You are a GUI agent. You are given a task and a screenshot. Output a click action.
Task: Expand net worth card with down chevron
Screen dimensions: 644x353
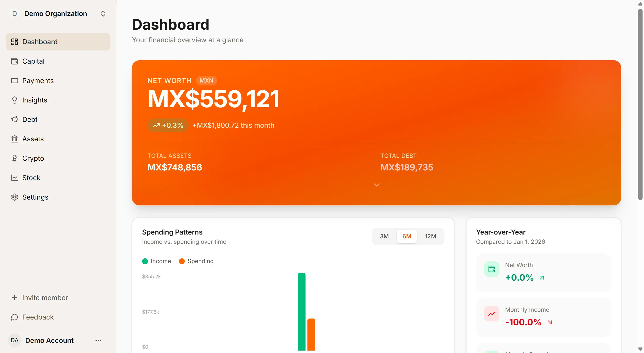point(377,185)
